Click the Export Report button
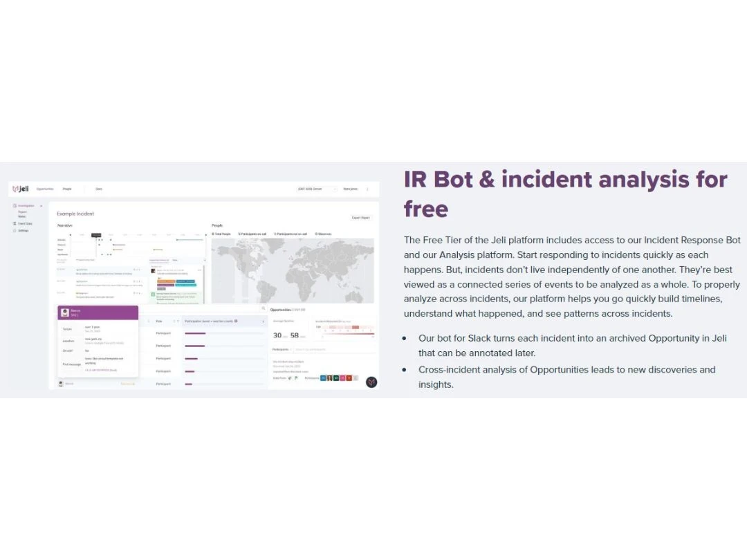 tap(360, 218)
